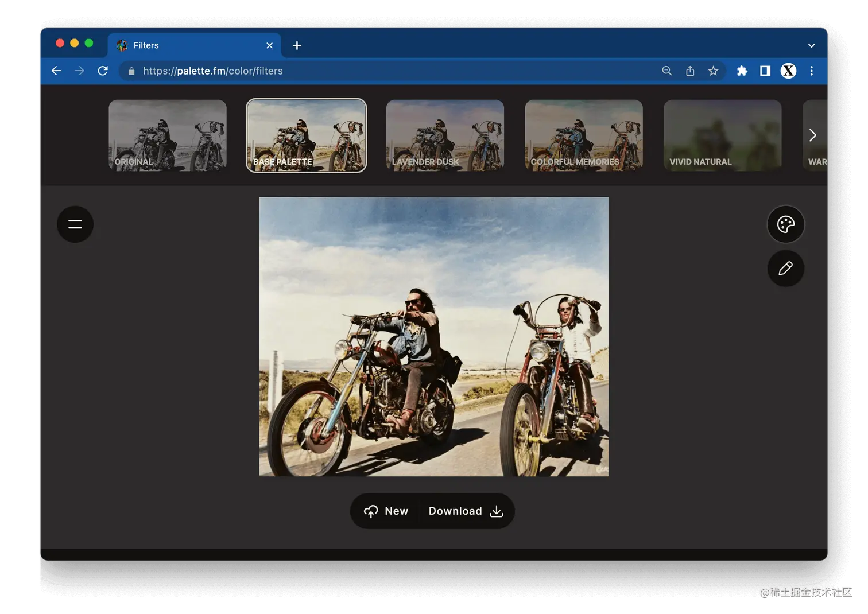The height and width of the screenshot is (614, 868).
Task: Bookmark this page with the star
Action: [713, 71]
